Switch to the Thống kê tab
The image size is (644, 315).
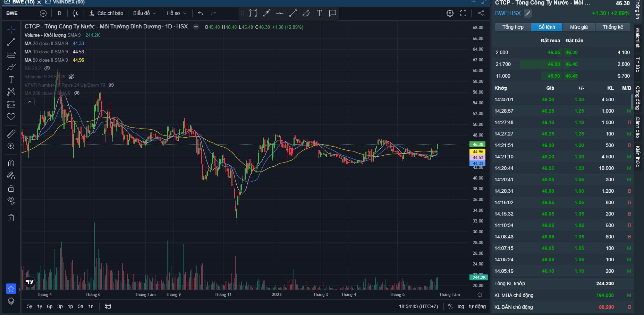[613, 27]
